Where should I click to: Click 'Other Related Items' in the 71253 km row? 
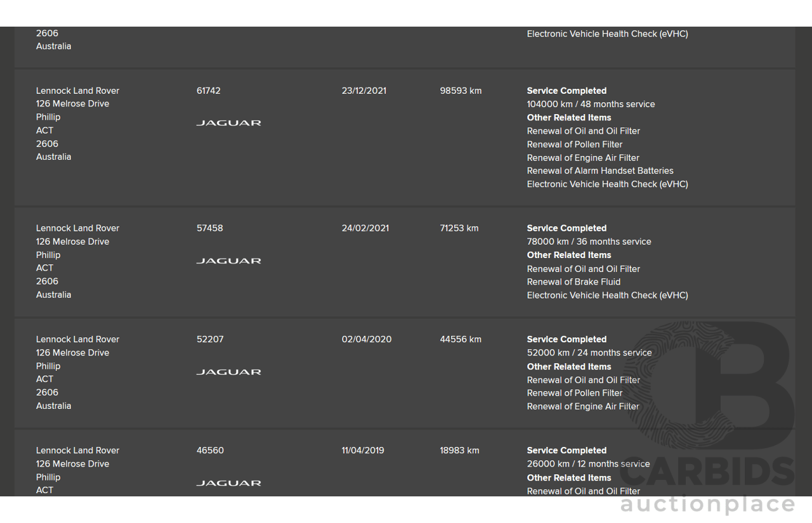[569, 255]
